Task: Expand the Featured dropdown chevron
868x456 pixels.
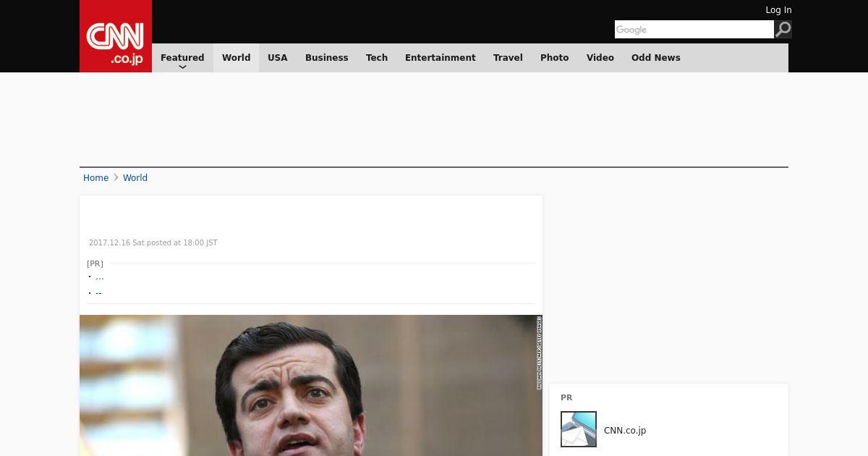Action: [182, 67]
